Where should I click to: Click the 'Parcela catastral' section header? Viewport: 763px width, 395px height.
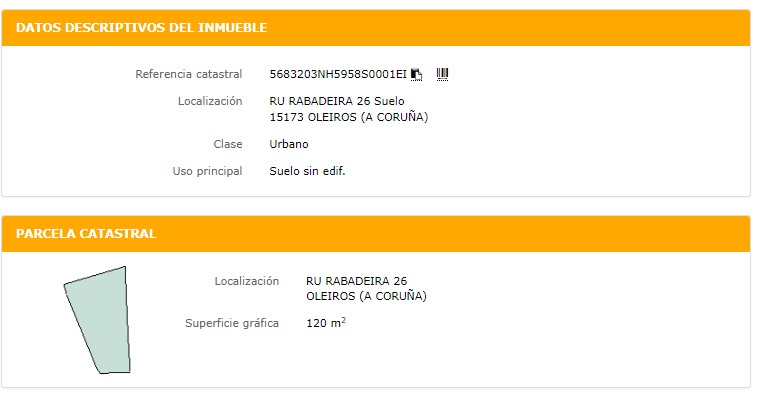click(86, 233)
